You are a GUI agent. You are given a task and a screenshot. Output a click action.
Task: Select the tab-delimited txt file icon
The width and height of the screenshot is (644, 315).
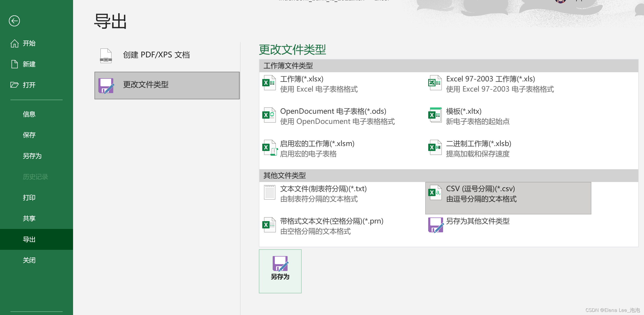269,192
